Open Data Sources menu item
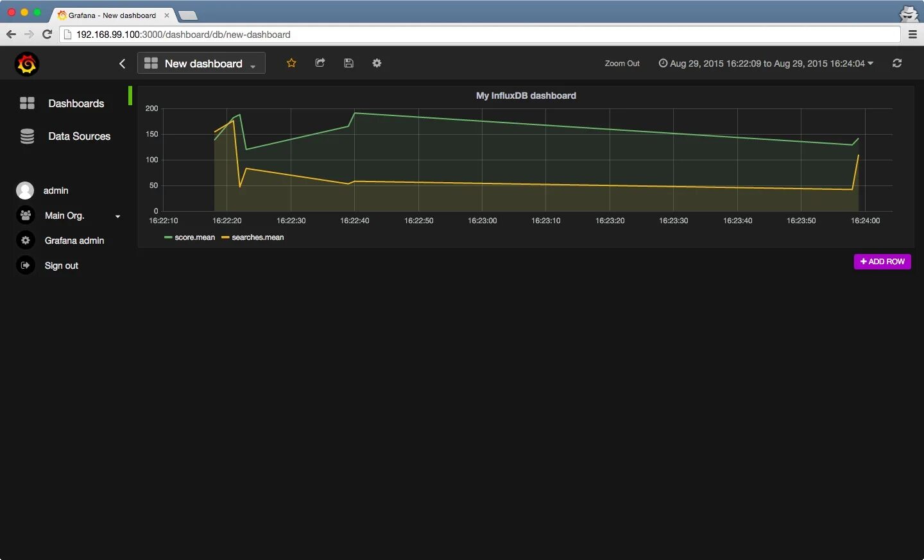This screenshot has height=560, width=924. pos(79,136)
